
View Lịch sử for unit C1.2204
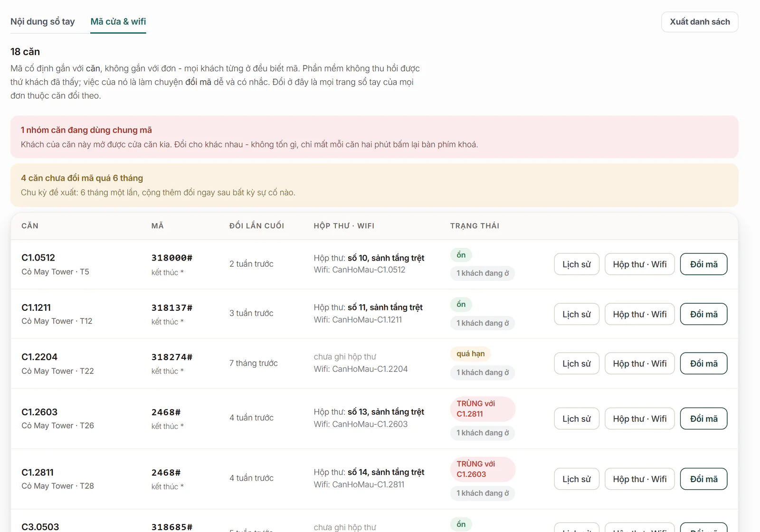coord(577,364)
